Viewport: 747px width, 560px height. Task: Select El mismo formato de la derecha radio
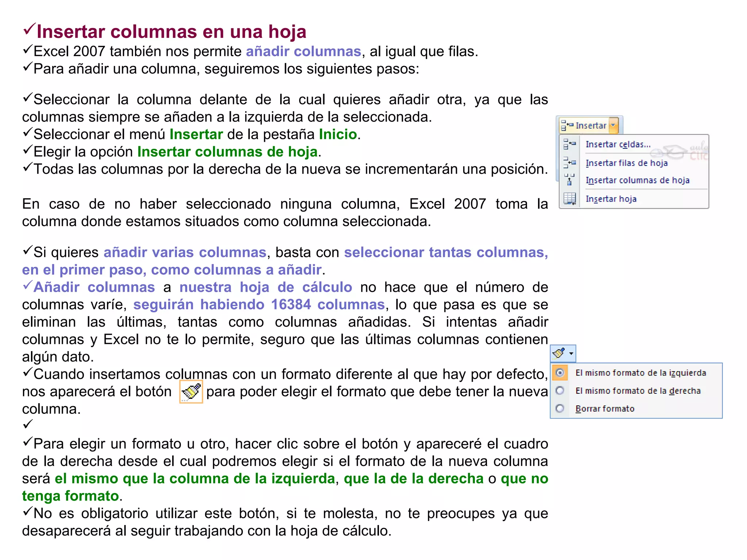(x=560, y=390)
